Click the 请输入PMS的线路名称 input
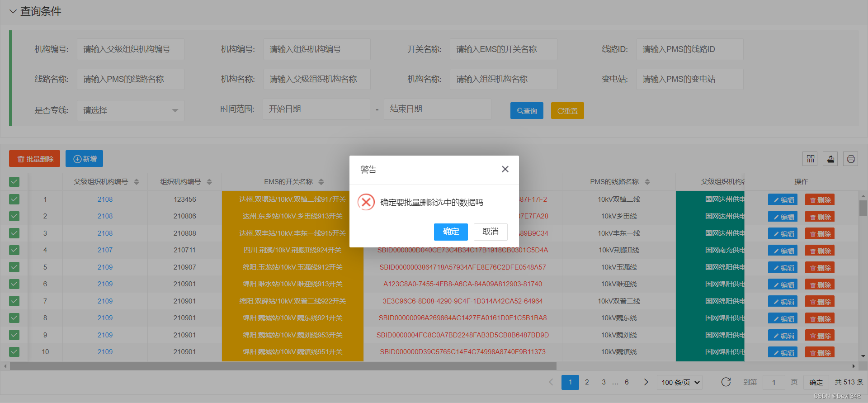The width and height of the screenshot is (868, 403). click(130, 79)
